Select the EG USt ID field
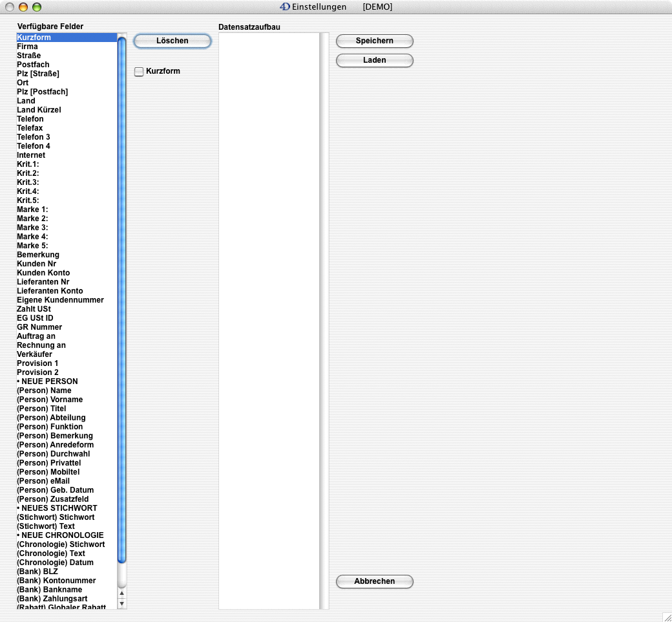672x622 pixels. 35,318
